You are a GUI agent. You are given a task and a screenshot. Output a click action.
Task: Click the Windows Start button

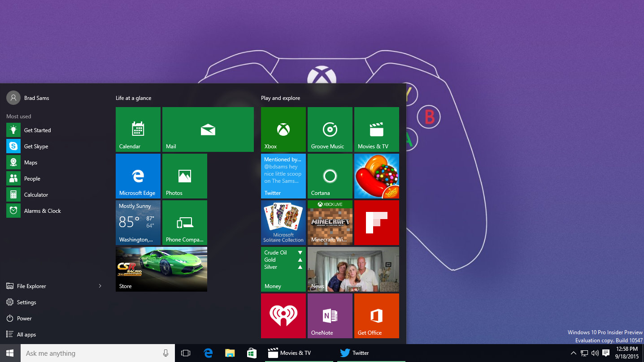pos(10,353)
